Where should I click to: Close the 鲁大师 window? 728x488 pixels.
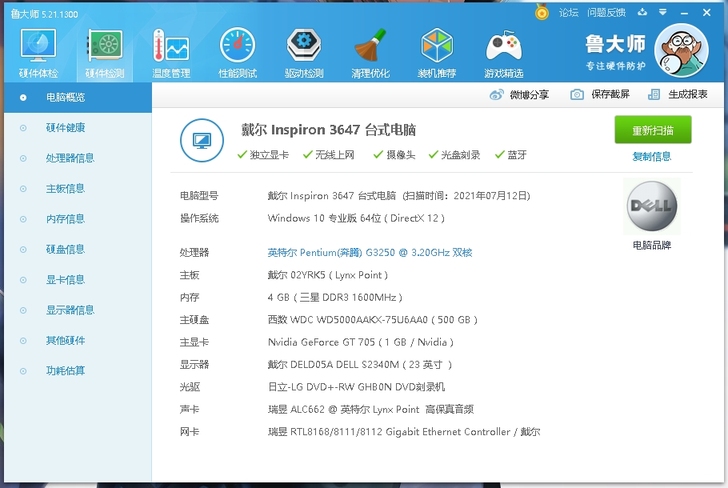[x=707, y=13]
